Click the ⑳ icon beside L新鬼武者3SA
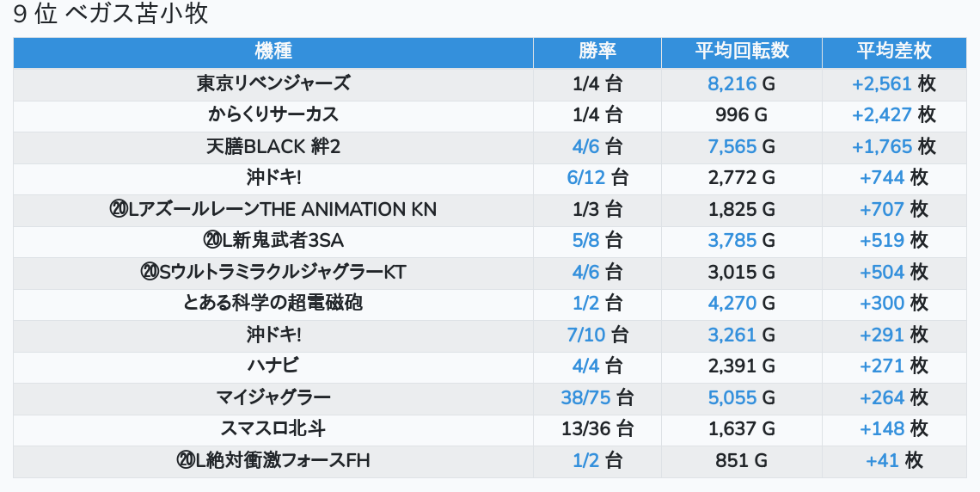The width and height of the screenshot is (980, 492). pos(212,241)
